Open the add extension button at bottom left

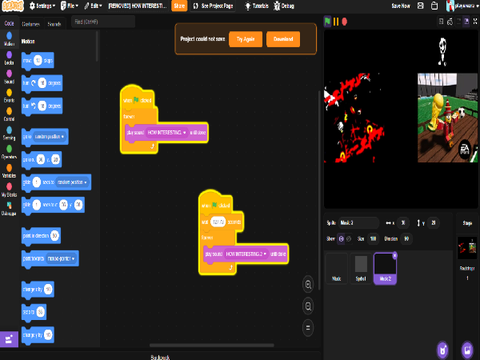coord(9,339)
